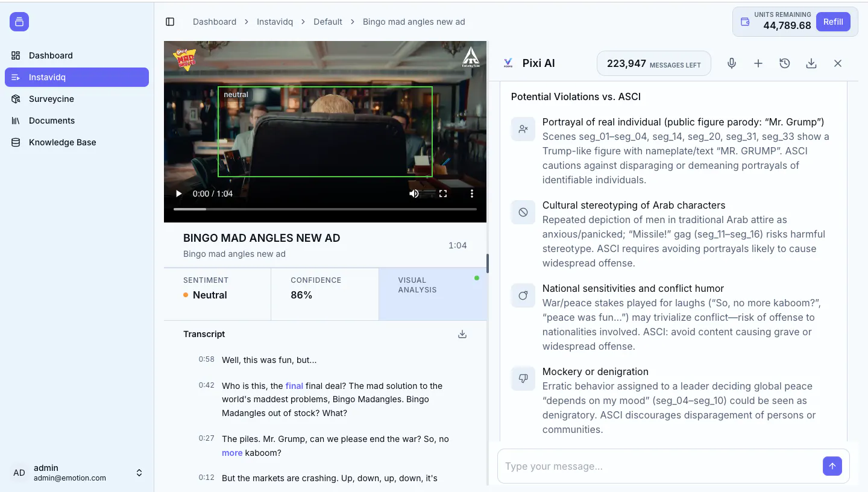Open Surveycine from the sidebar
Image resolution: width=868 pixels, height=492 pixels.
[77, 99]
